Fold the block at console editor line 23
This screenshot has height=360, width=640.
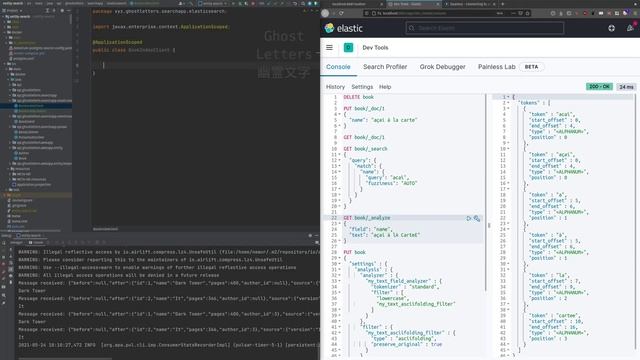(x=339, y=224)
